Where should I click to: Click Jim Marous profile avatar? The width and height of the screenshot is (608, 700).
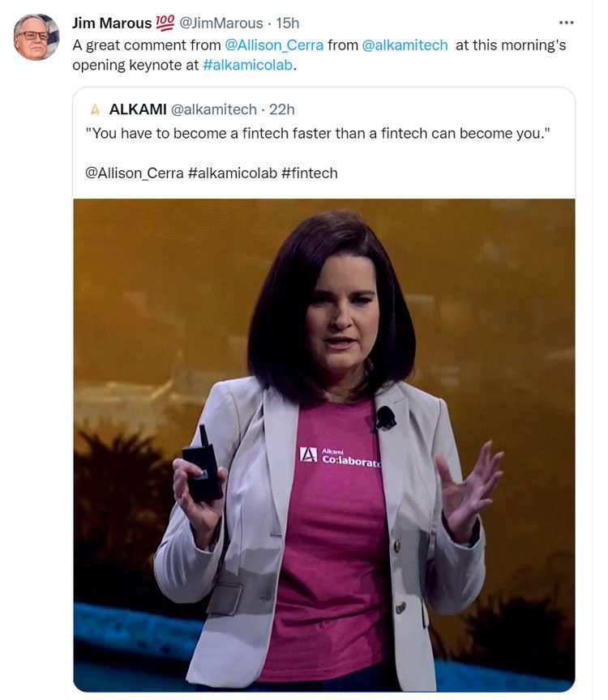[x=36, y=36]
